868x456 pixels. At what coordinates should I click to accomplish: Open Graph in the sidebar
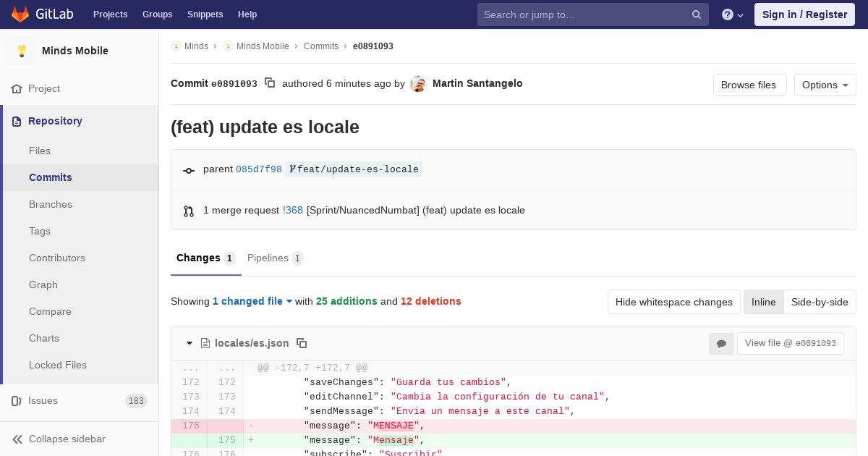pos(43,284)
